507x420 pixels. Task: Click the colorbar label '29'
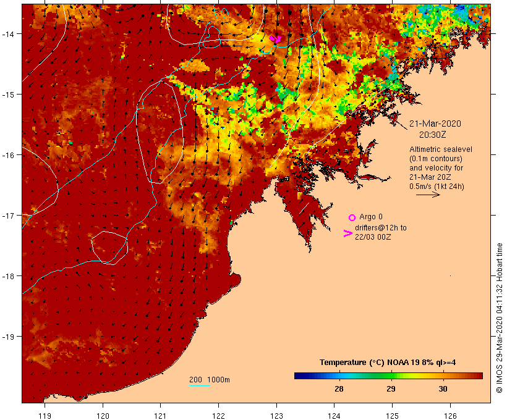(x=391, y=389)
